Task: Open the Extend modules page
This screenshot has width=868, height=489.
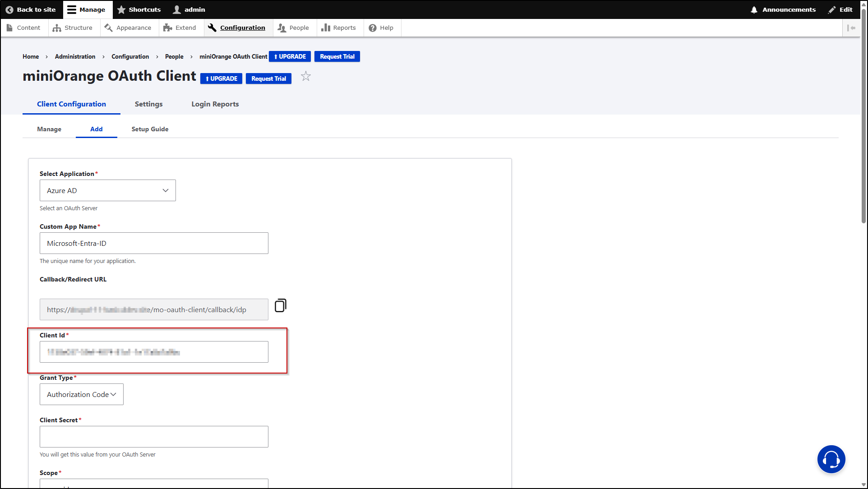Action: (167, 28)
